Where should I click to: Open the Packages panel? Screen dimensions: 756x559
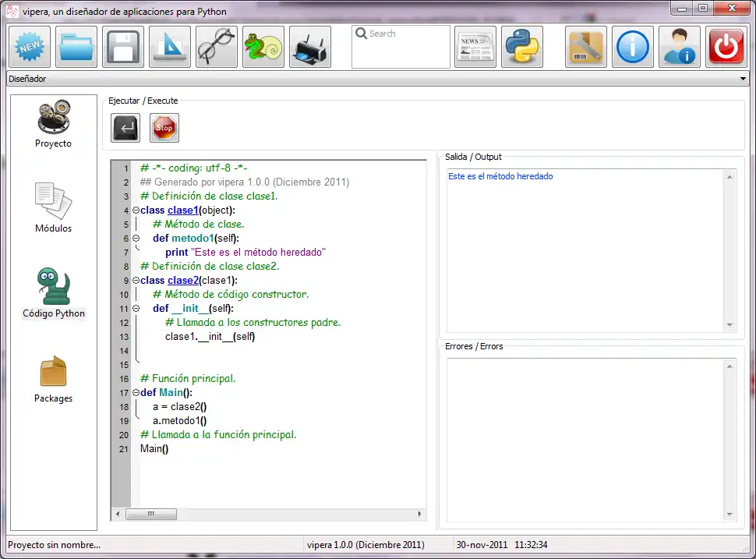(x=53, y=377)
